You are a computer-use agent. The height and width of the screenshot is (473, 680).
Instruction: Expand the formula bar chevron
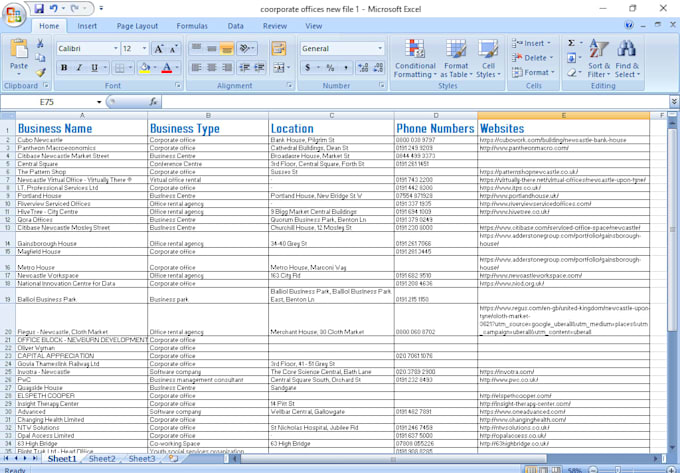674,101
